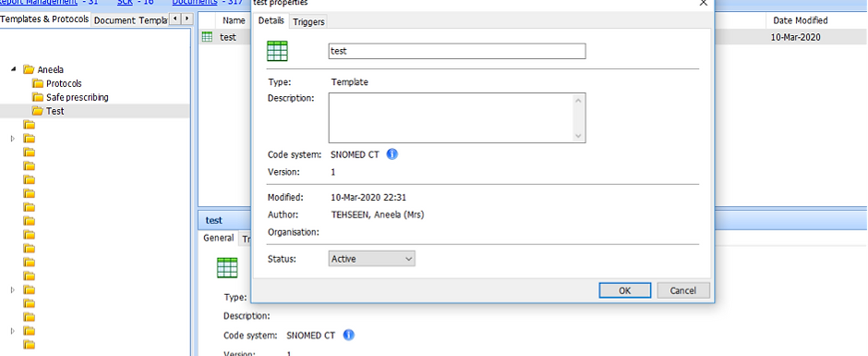Open the SCR - 16 link
This screenshot has height=356, width=868.
point(135,2)
